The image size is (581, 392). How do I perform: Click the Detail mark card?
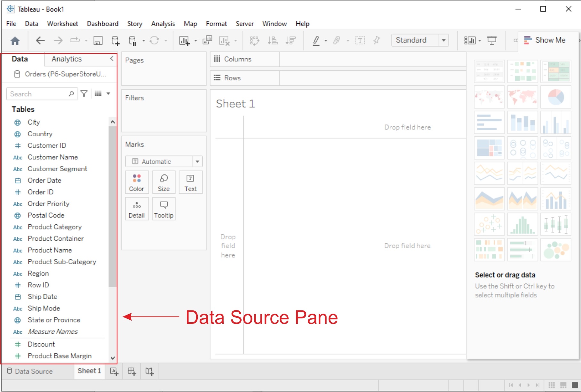coord(137,209)
